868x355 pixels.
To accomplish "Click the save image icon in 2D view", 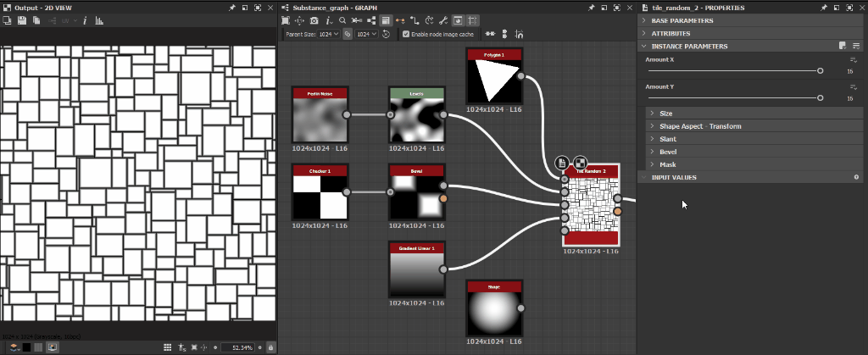I will pos(21,20).
